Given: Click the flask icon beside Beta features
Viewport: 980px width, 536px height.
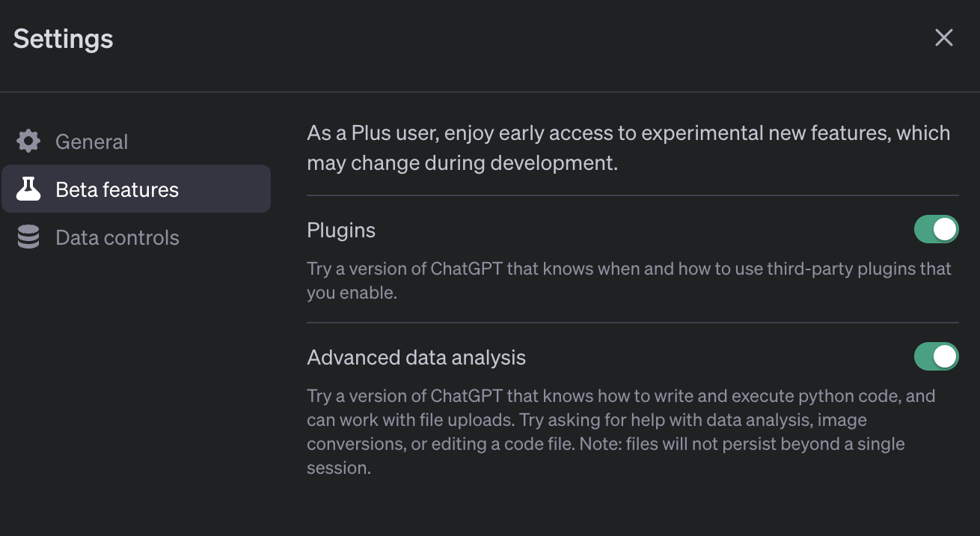Looking at the screenshot, I should tap(28, 189).
